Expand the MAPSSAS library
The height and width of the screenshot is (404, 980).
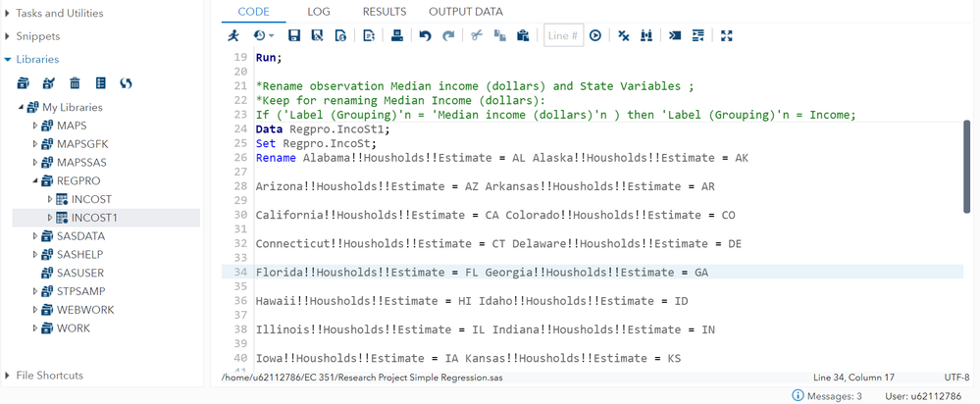tap(35, 163)
